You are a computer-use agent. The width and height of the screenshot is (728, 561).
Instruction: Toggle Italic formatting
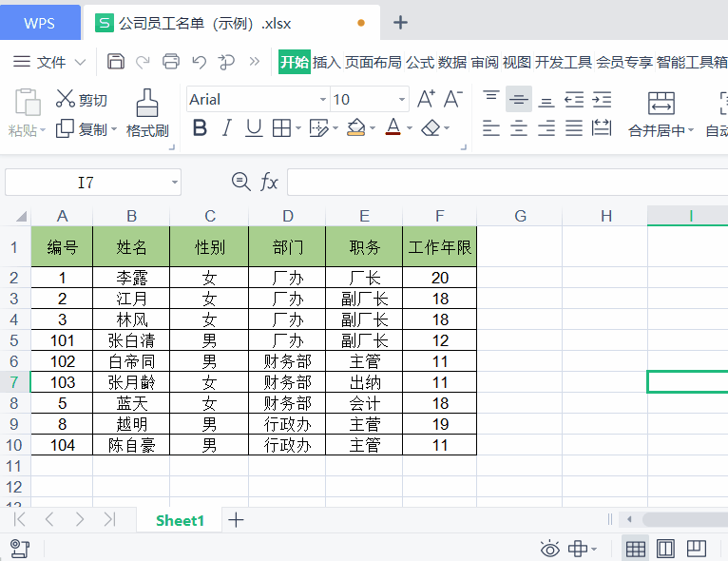[226, 127]
